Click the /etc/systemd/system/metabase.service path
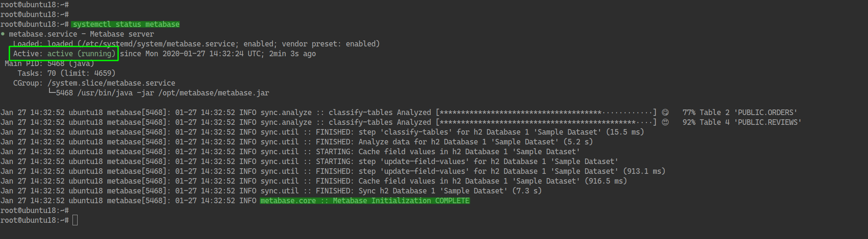Screen dimensions: 868x239 click(158, 44)
